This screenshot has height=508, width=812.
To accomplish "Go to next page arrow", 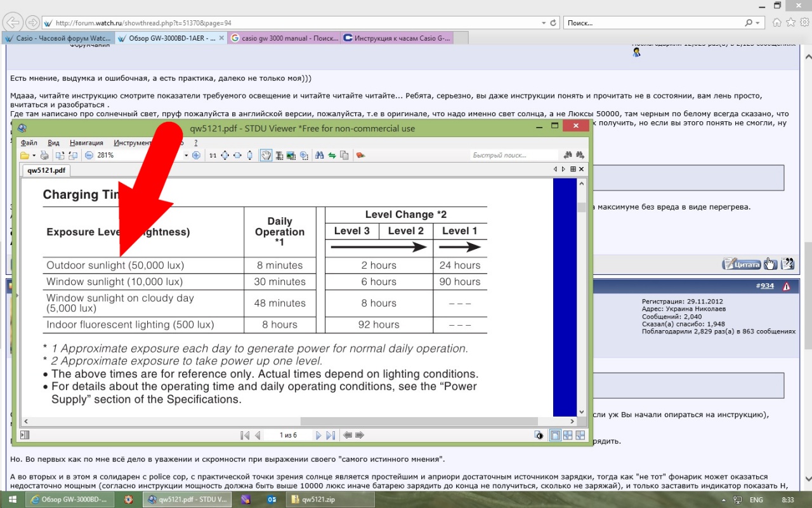I will pyautogui.click(x=319, y=435).
